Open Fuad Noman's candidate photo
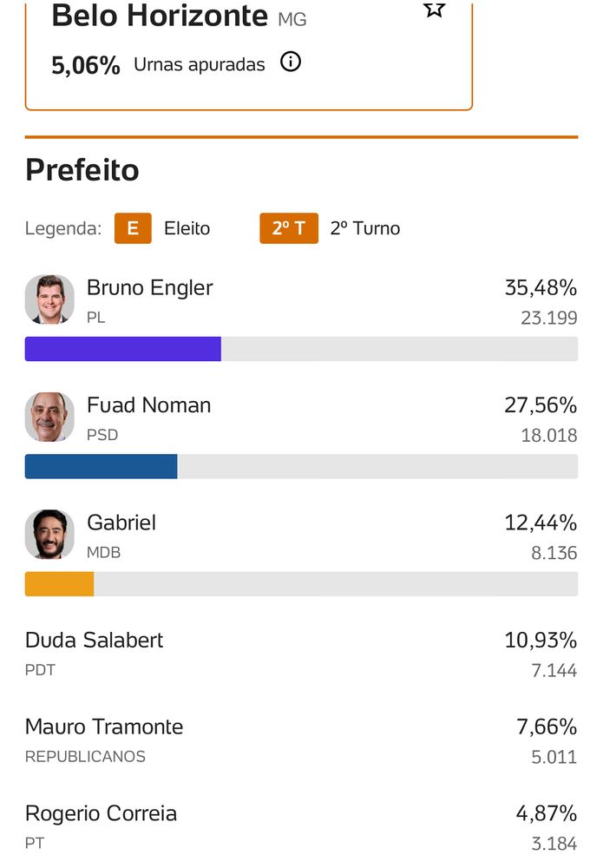This screenshot has height=868, width=603. [49, 417]
